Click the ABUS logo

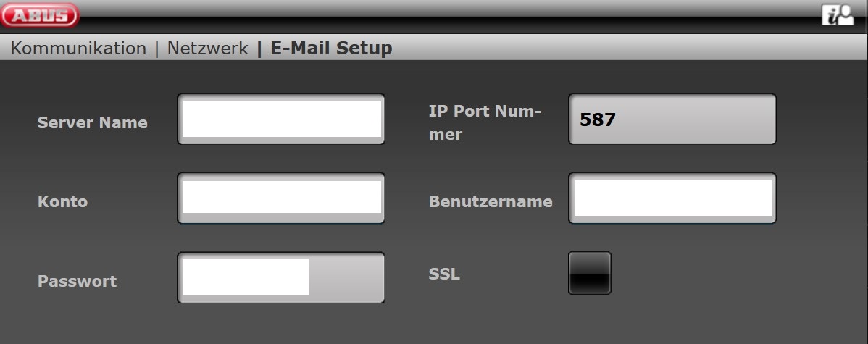point(39,14)
